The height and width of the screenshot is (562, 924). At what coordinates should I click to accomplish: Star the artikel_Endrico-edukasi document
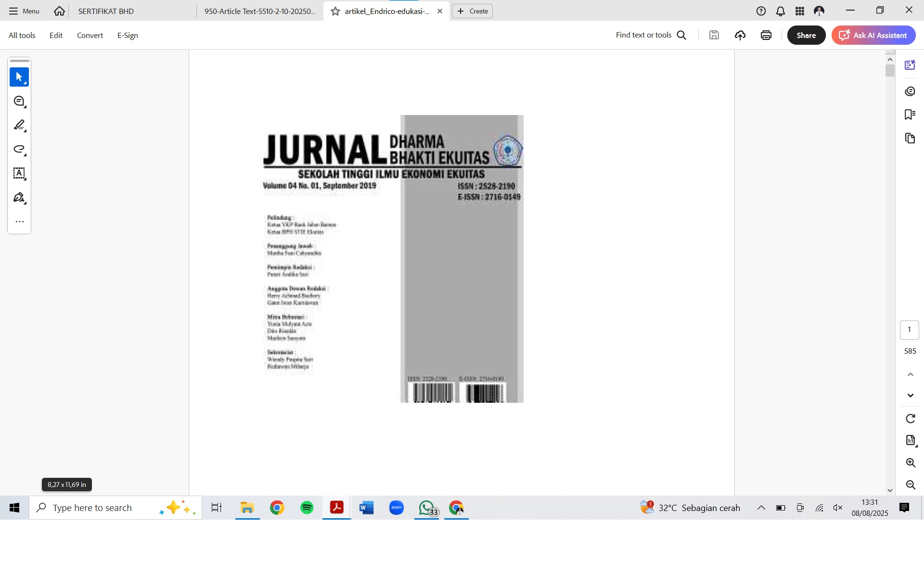coord(335,11)
